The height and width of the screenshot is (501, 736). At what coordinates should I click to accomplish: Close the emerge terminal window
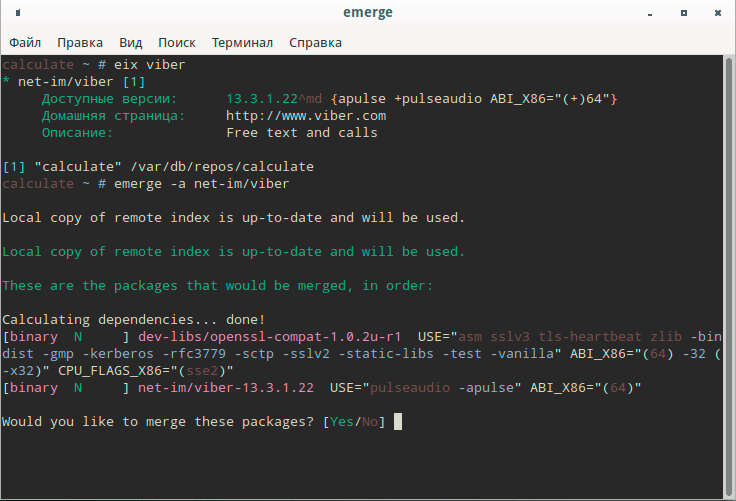(716, 14)
